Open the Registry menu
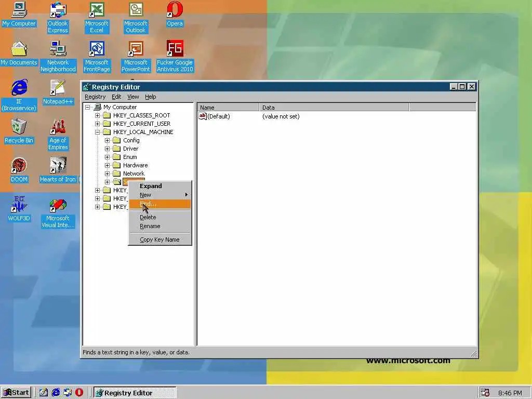 (95, 97)
